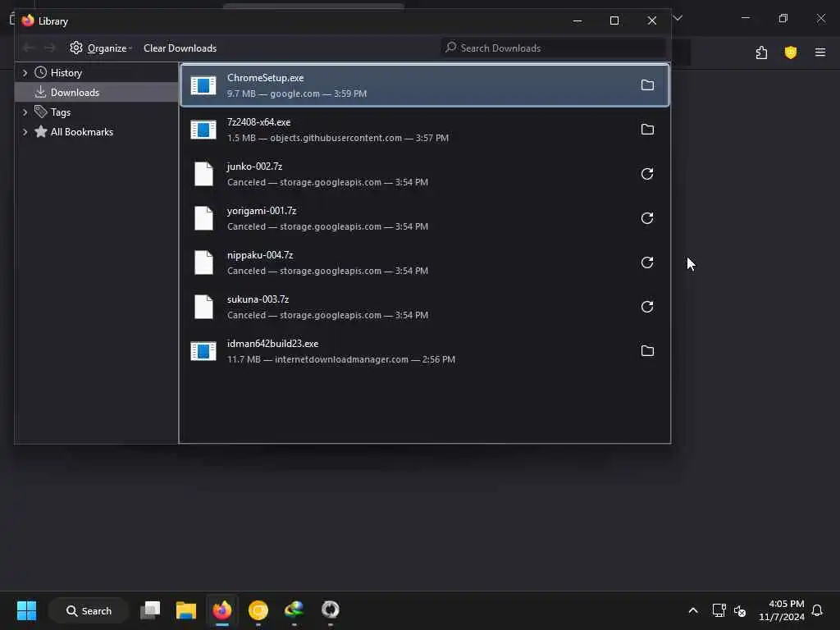Open the tab list chevron in Firefox window

click(x=678, y=18)
